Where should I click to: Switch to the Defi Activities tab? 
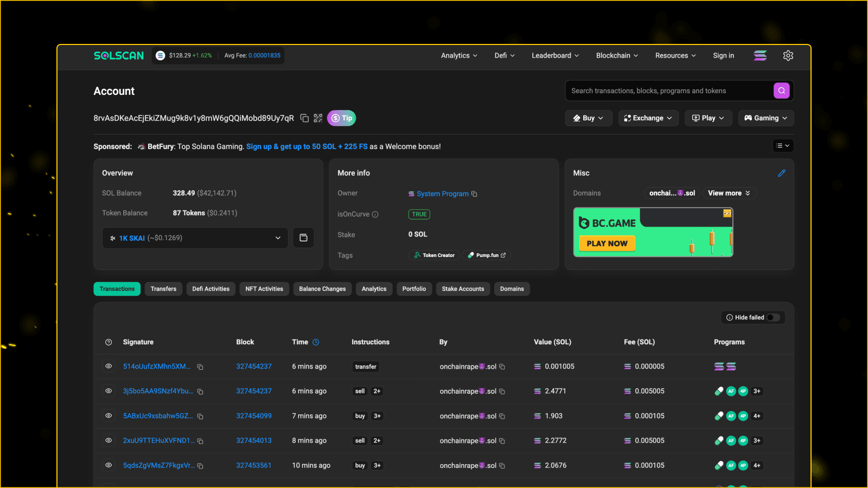(x=211, y=289)
